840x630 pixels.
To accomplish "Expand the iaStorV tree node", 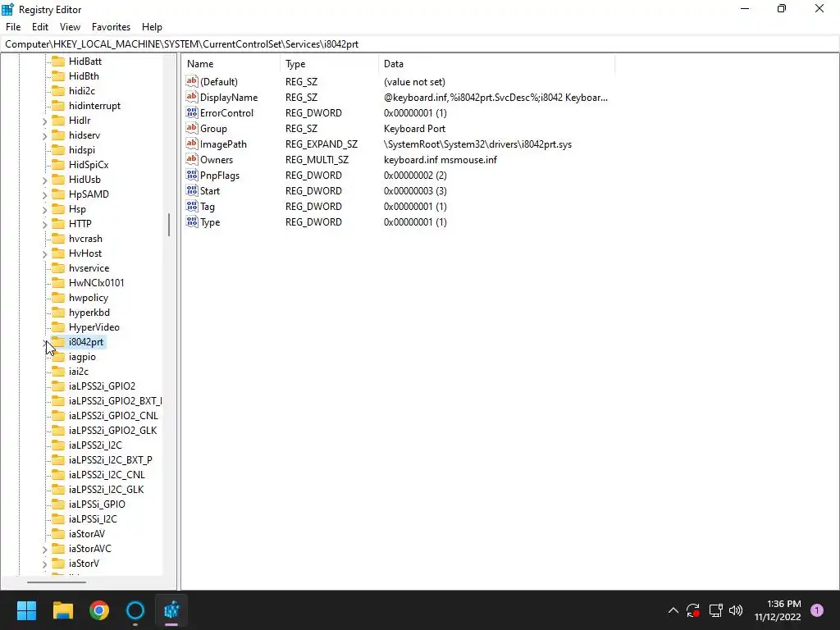I will point(45,564).
